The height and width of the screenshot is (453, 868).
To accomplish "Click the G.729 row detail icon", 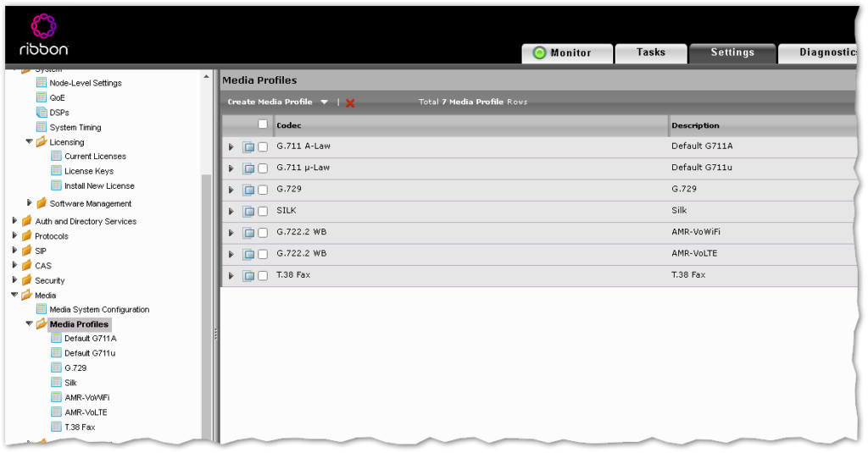I will (x=249, y=190).
